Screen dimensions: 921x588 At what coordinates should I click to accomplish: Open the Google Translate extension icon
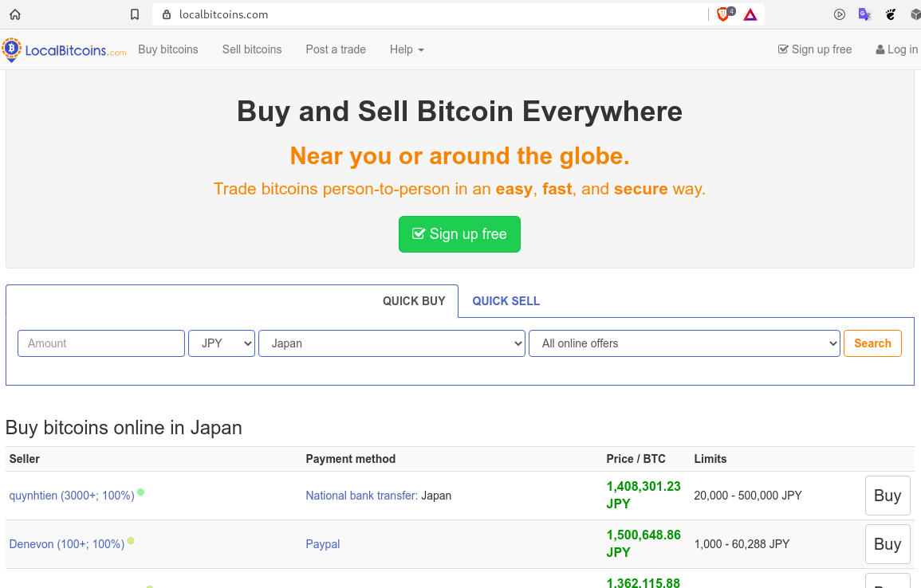pyautogui.click(x=864, y=14)
